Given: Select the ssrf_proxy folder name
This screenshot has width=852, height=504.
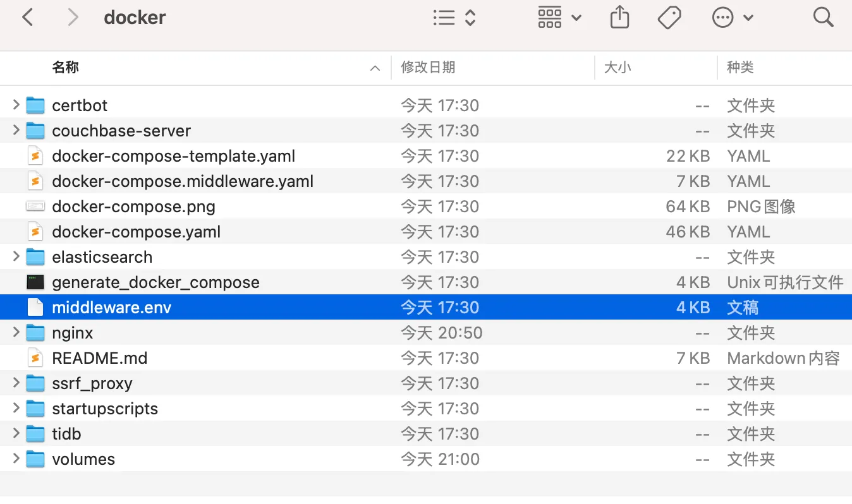Looking at the screenshot, I should 92,383.
